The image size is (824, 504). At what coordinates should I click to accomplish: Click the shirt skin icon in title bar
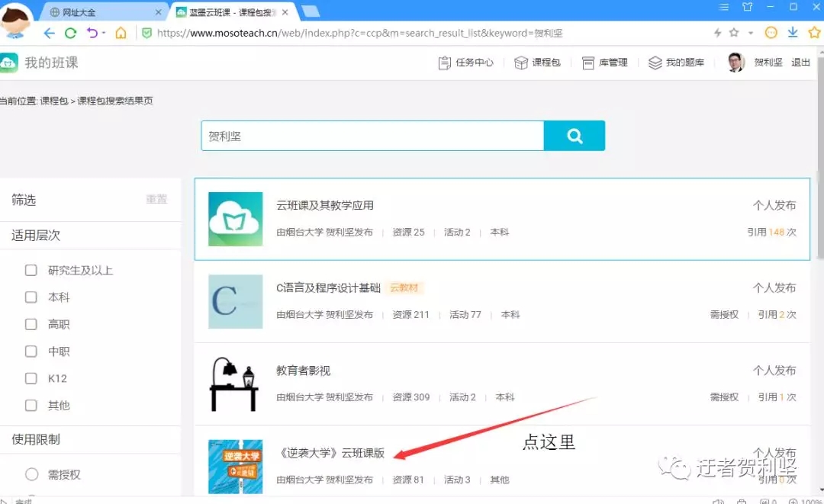click(747, 7)
